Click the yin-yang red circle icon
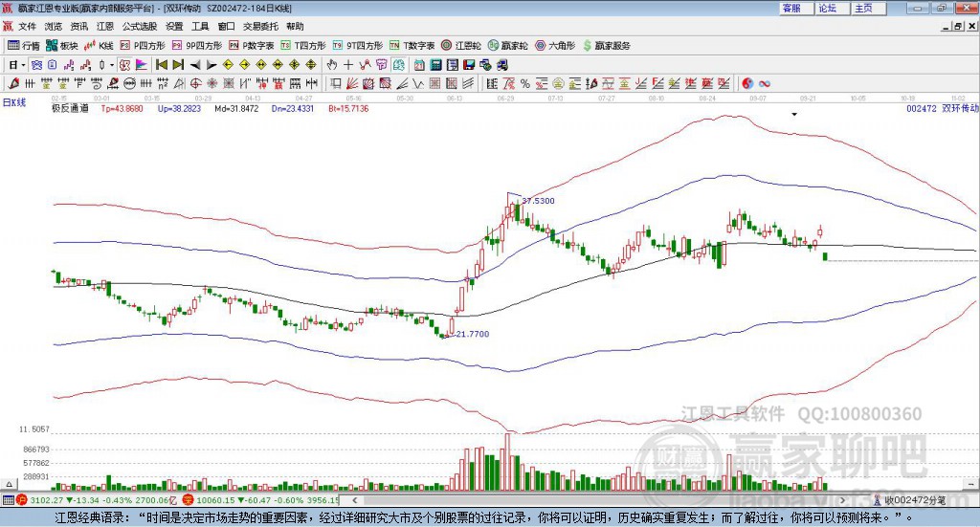 click(x=747, y=83)
